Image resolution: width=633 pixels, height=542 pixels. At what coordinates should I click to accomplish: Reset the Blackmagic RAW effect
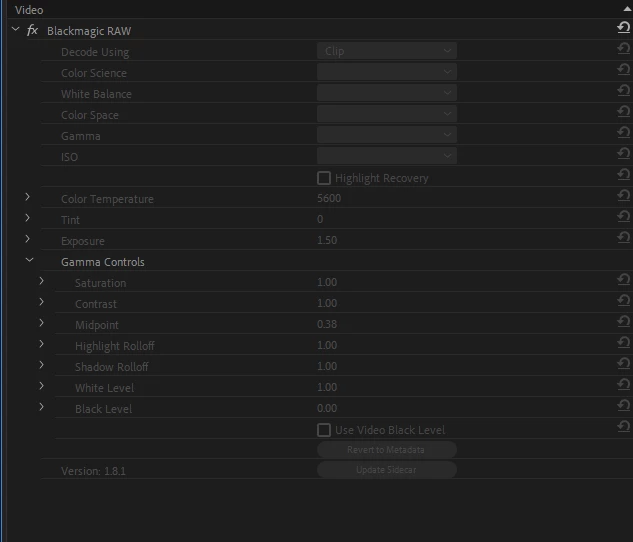pyautogui.click(x=623, y=27)
